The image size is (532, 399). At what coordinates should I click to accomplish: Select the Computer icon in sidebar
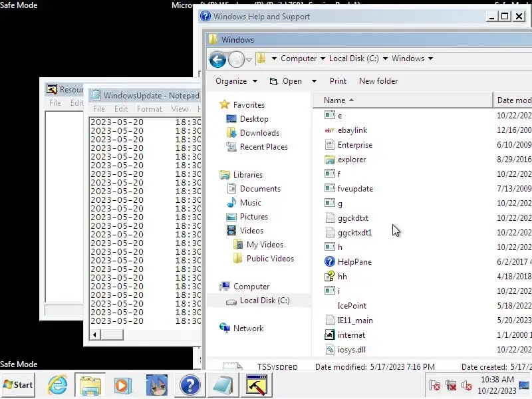click(x=224, y=287)
